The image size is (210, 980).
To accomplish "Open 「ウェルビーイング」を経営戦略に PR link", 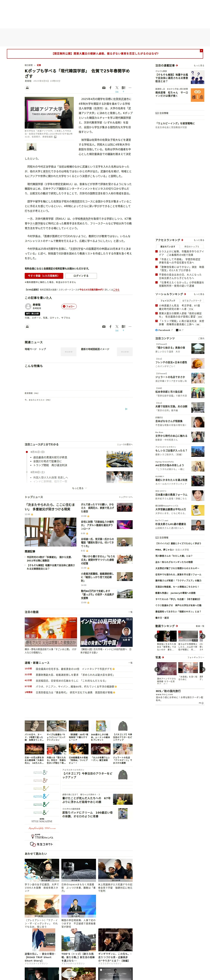I will pos(175,123).
